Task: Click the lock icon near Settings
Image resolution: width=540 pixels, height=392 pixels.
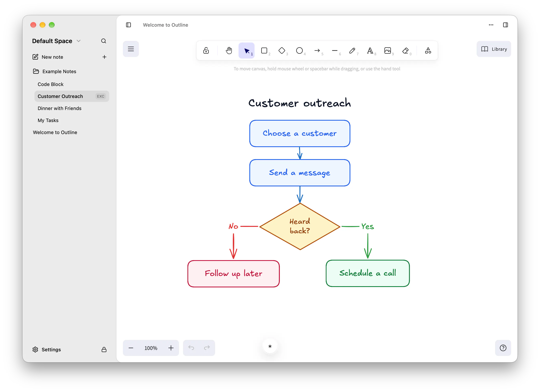Action: pyautogui.click(x=104, y=349)
